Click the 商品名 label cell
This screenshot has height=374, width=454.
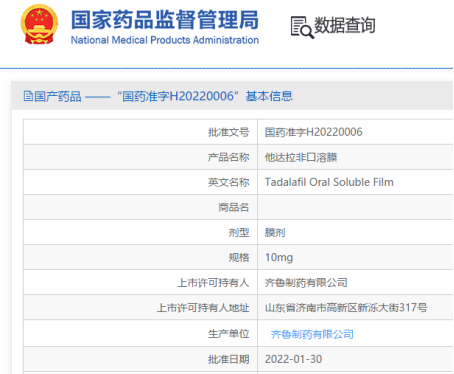pyautogui.click(x=140, y=207)
